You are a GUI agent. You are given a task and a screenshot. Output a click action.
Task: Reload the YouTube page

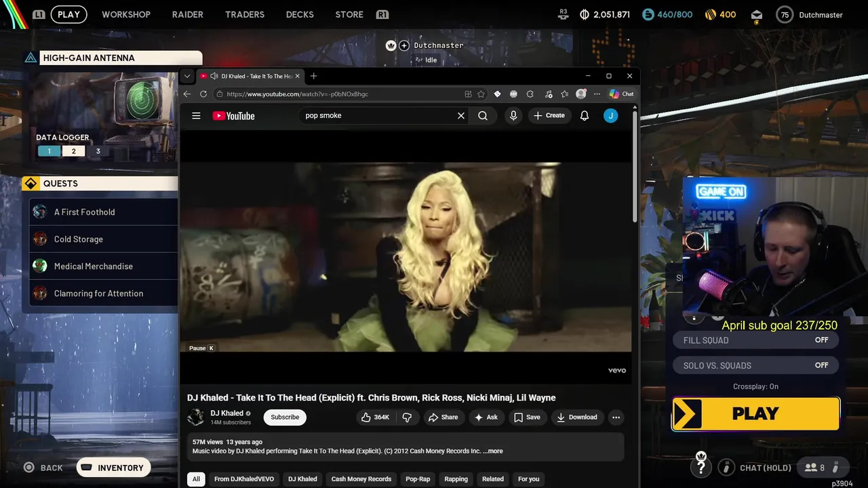(x=203, y=94)
